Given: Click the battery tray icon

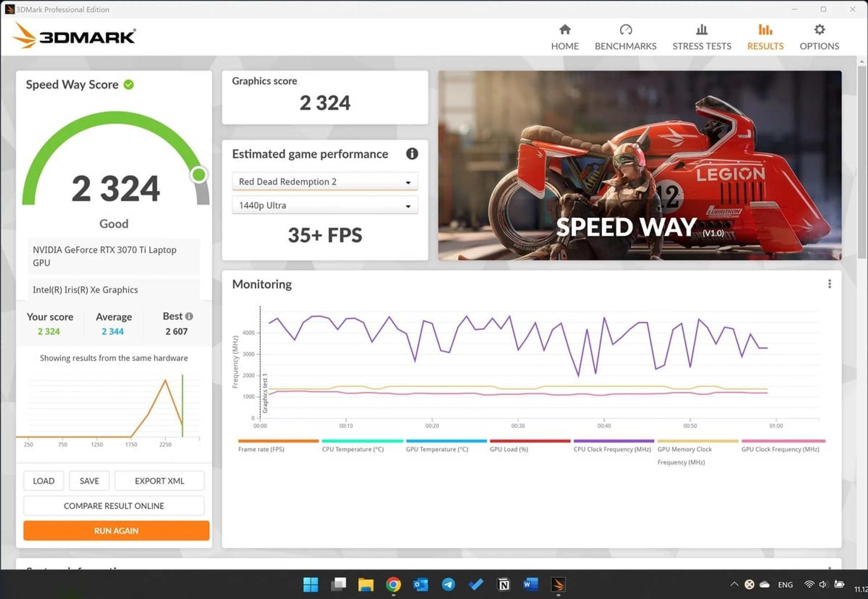Looking at the screenshot, I should [839, 584].
